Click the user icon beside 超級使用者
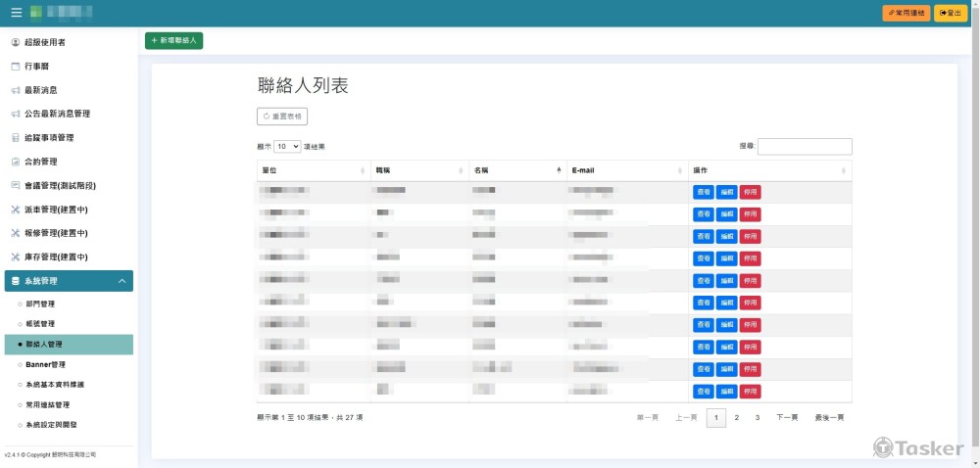The image size is (980, 468). coord(15,43)
